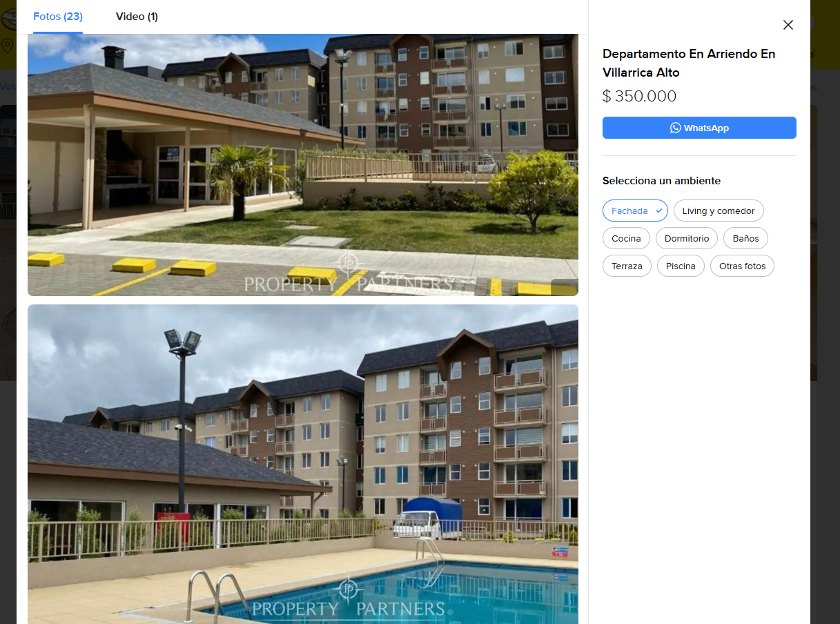
Task: Filter photos by Dormitorio
Action: point(687,238)
